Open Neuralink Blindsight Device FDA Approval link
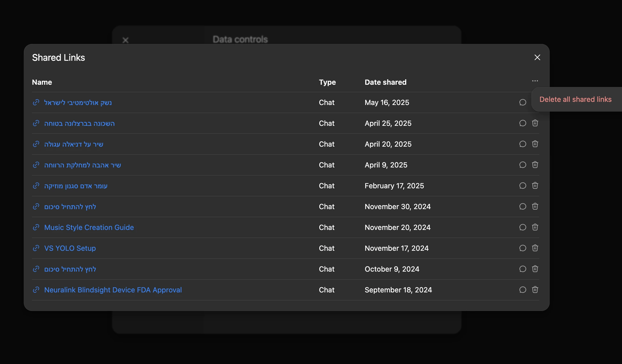Viewport: 622px width, 364px height. click(x=113, y=290)
